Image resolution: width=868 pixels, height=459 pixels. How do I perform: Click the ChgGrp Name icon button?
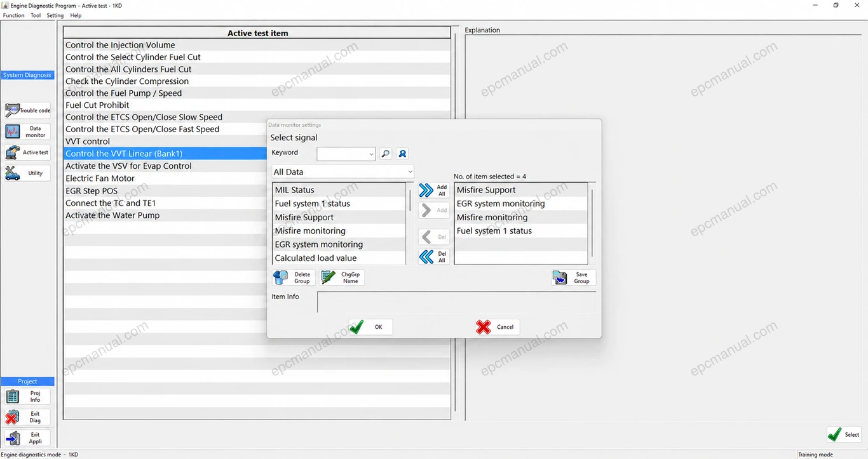[342, 277]
